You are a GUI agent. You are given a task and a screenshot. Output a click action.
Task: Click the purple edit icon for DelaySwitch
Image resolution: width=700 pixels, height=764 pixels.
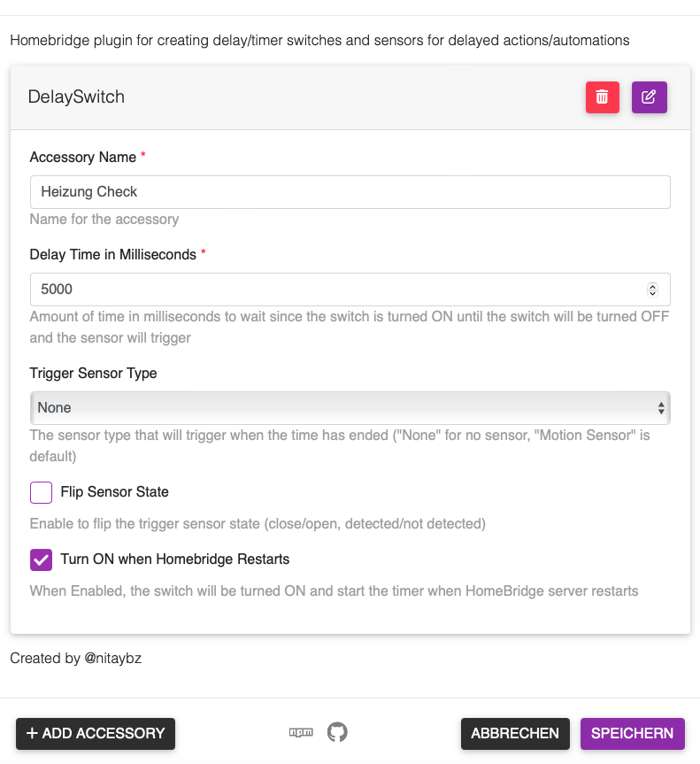point(649,97)
